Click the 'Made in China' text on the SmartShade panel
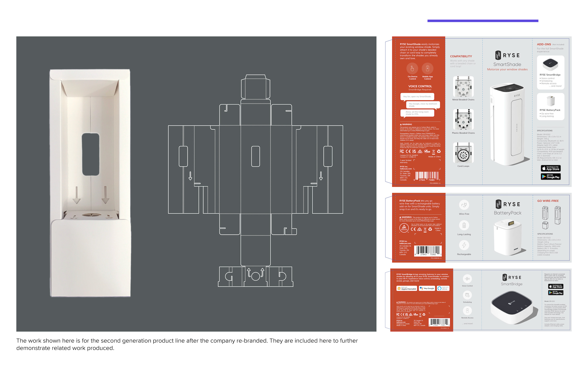Image resolution: width=588 pixels, height=368 pixels. point(434,157)
